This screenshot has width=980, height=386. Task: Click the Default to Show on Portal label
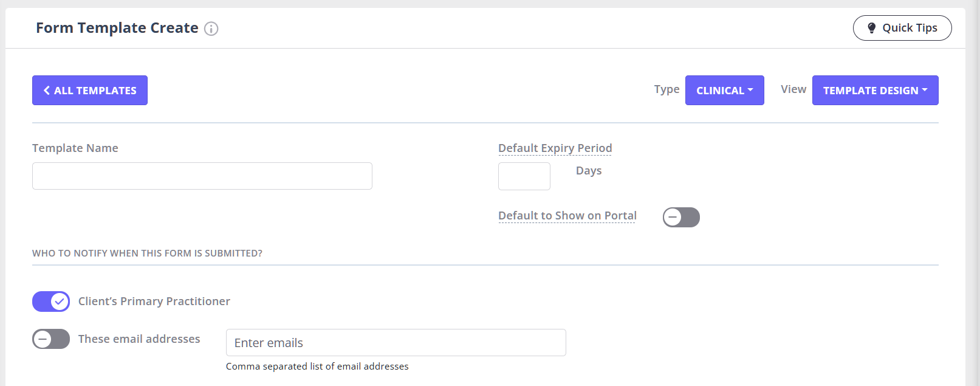tap(567, 216)
